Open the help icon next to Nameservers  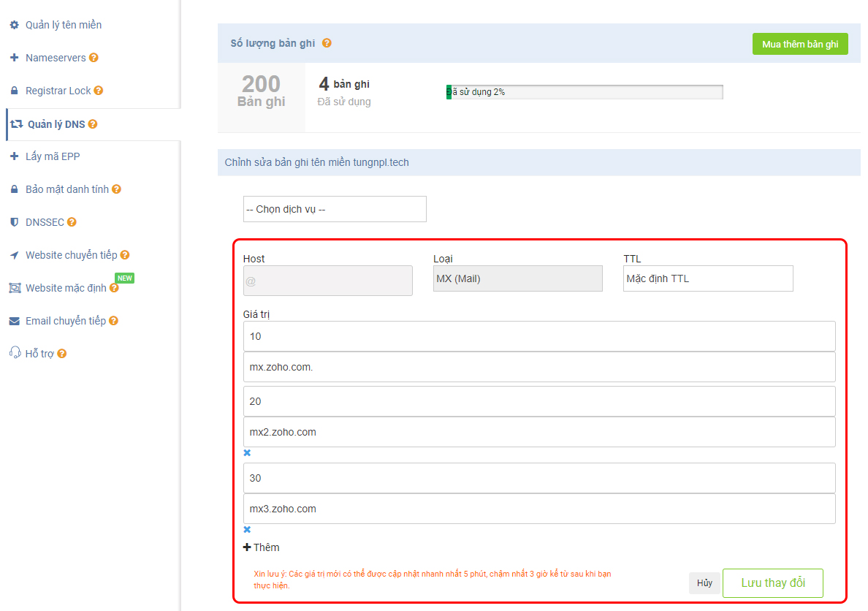[94, 58]
